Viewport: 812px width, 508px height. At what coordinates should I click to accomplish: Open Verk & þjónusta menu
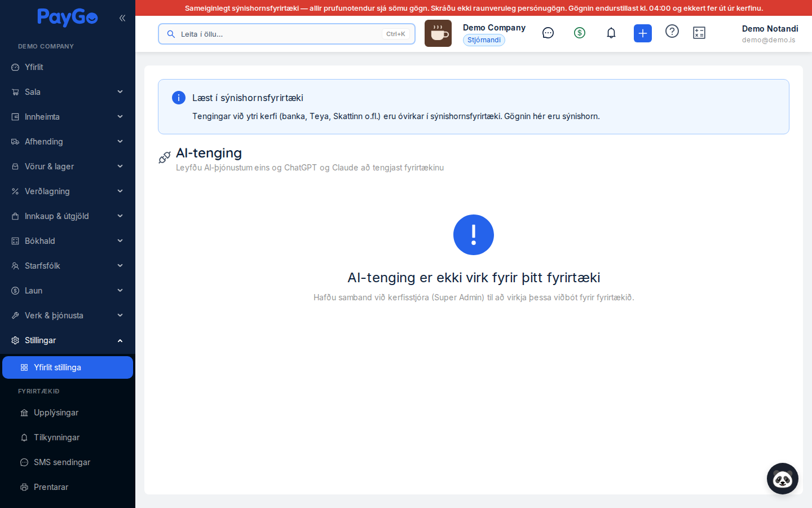68,316
